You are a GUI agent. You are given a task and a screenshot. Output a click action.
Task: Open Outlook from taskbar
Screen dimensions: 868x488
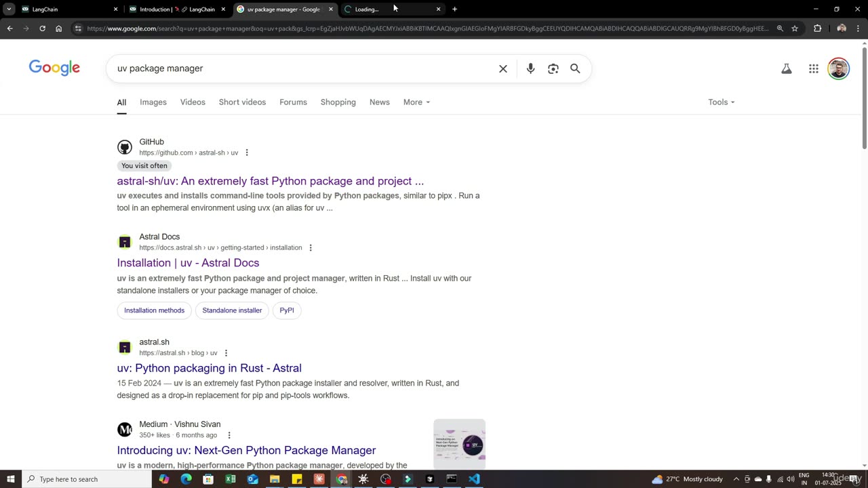coord(252,479)
